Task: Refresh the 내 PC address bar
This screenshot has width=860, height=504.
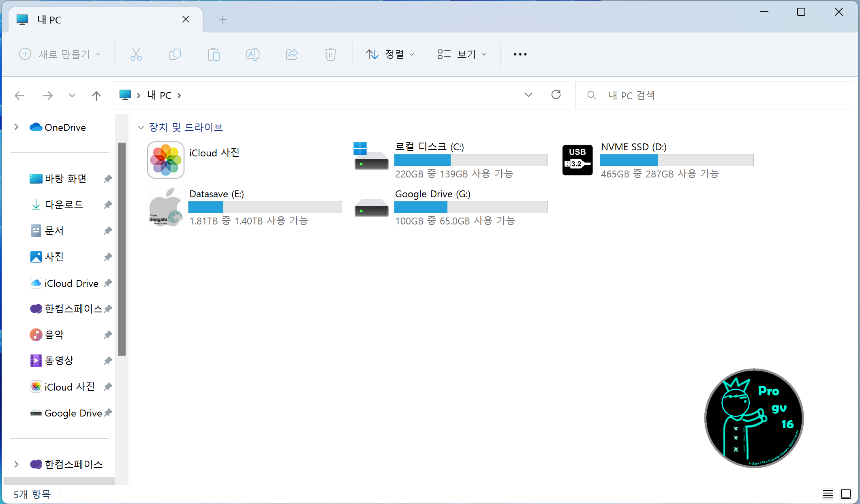Action: click(556, 95)
